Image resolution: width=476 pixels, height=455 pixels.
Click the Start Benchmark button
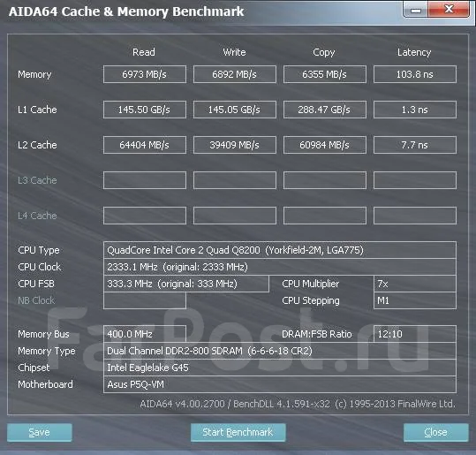[238, 432]
